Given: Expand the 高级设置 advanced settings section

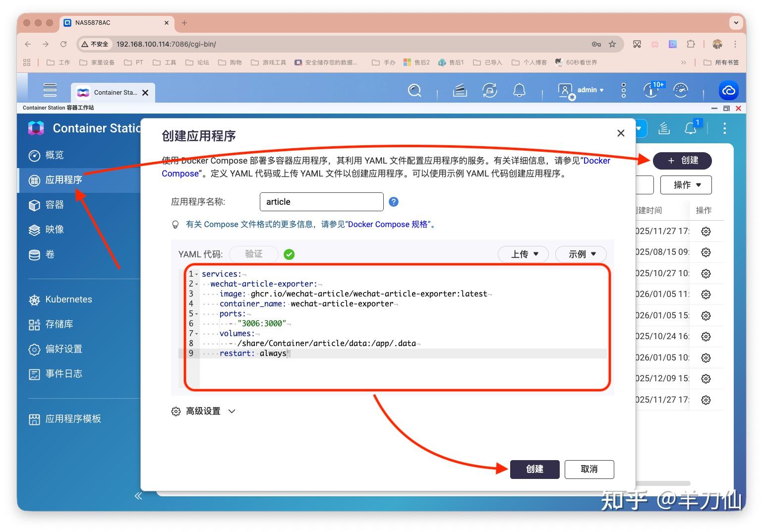Looking at the screenshot, I should [203, 411].
